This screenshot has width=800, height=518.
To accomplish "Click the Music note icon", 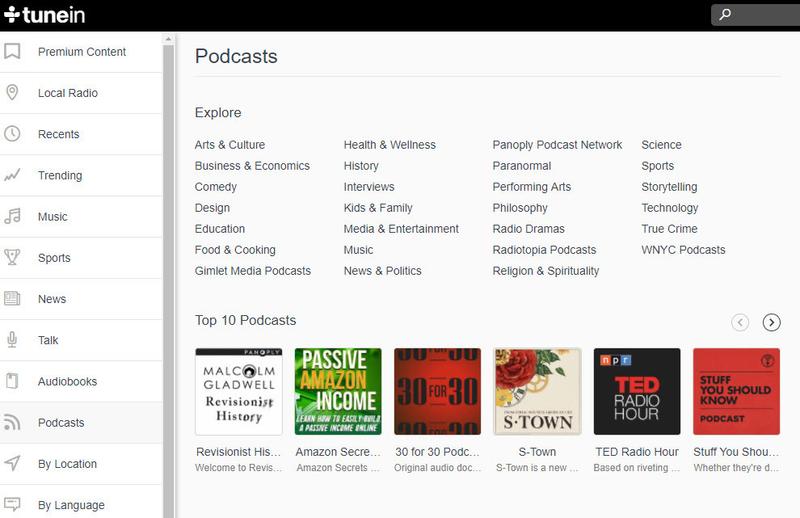I will point(12,216).
